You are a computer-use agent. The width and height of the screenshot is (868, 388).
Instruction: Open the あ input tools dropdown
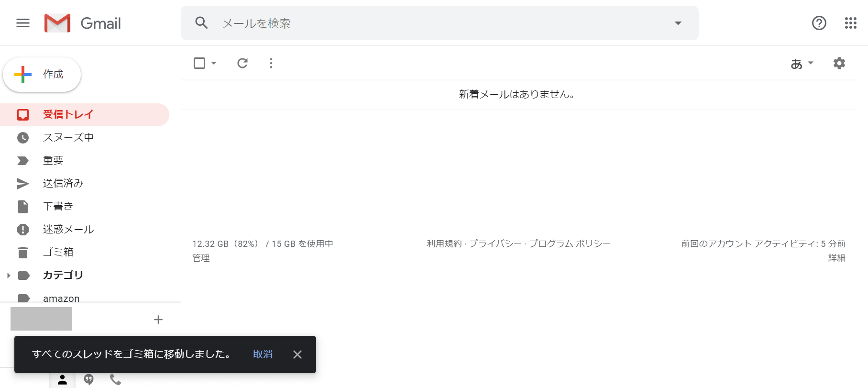(x=802, y=63)
